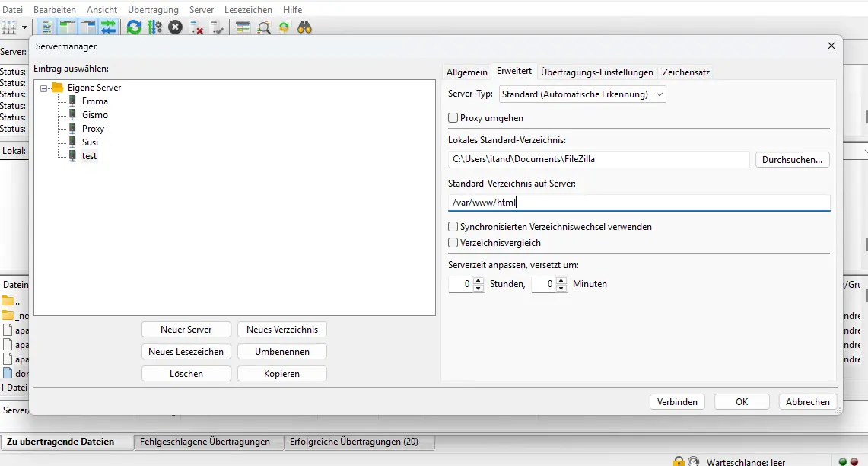The width and height of the screenshot is (868, 466).
Task: Switch to the Allgemein tab
Action: tap(466, 72)
